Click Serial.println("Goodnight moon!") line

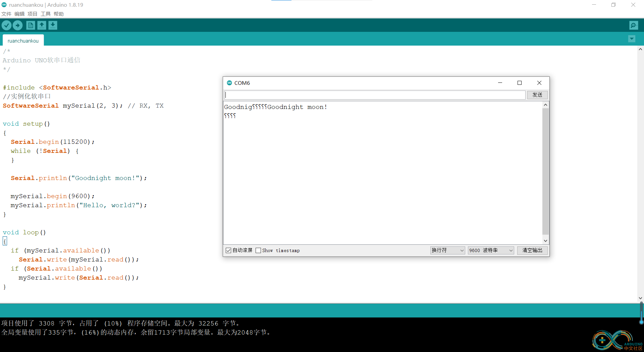(79, 178)
